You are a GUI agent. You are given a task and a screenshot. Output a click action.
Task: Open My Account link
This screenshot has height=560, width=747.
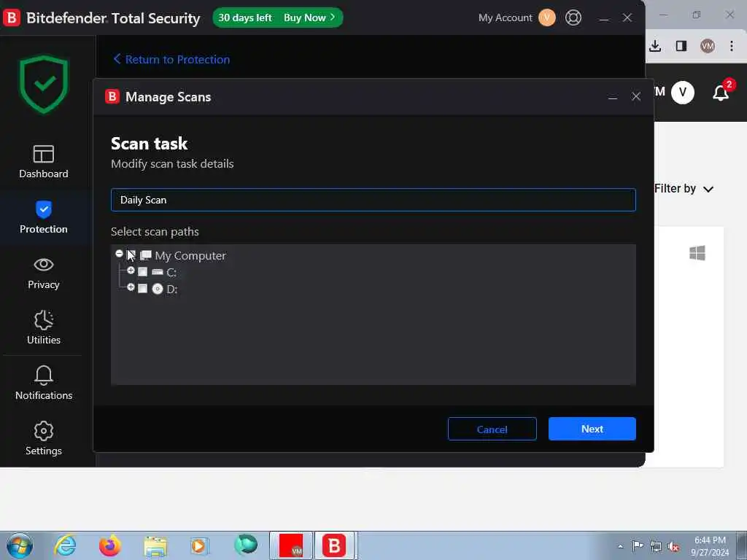(x=505, y=17)
